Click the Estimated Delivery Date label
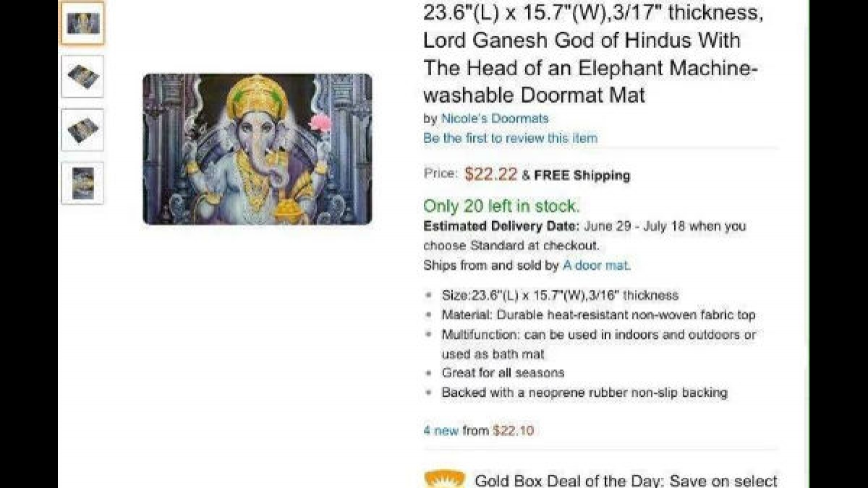 pyautogui.click(x=501, y=226)
